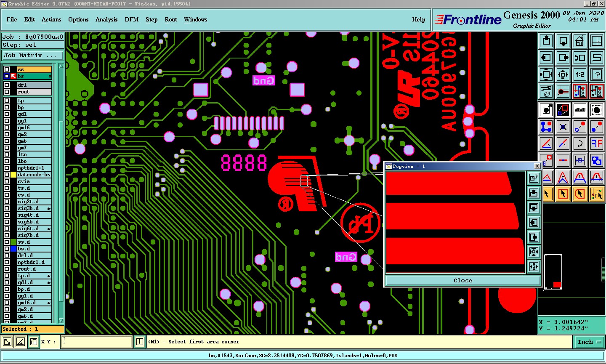Toggle the gd1 layer checkbox

pyautogui.click(x=7, y=114)
